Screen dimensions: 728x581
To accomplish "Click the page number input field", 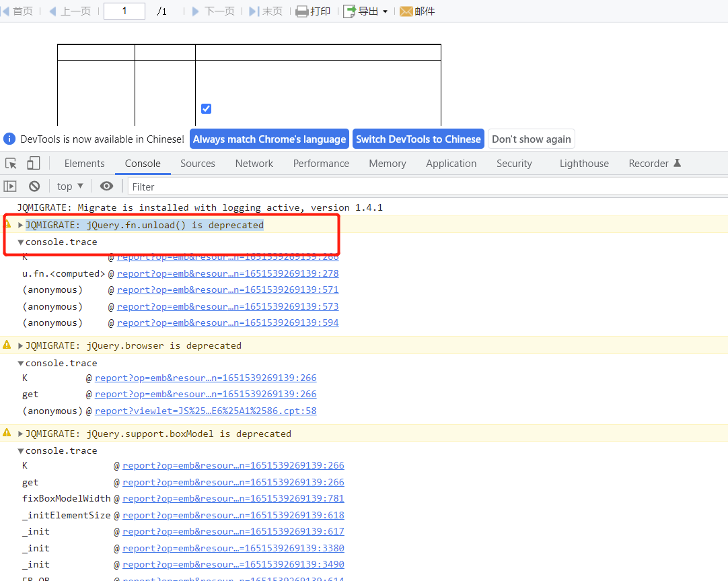I will [x=124, y=11].
